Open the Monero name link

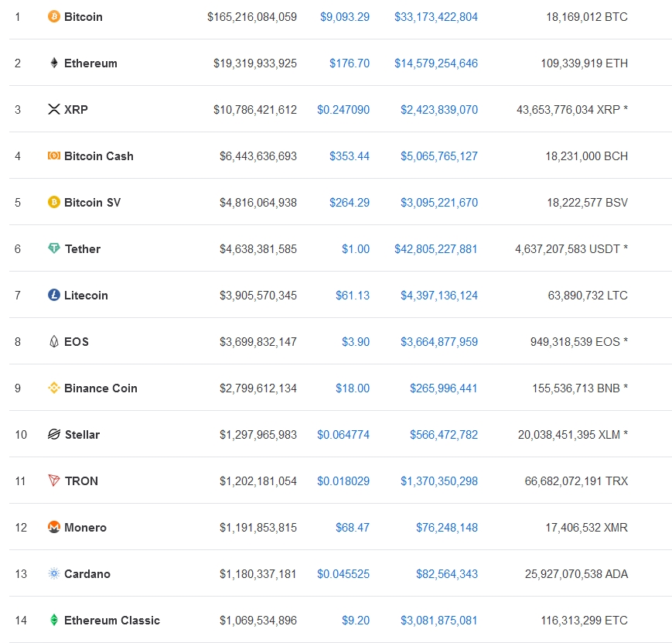click(x=85, y=527)
